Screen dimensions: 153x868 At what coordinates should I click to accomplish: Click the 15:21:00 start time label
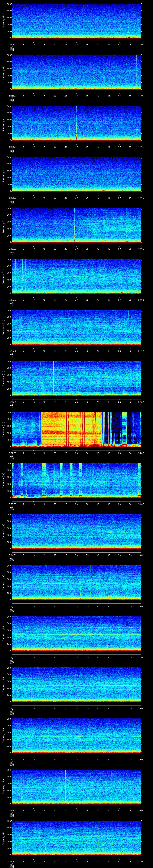pos(12,402)
